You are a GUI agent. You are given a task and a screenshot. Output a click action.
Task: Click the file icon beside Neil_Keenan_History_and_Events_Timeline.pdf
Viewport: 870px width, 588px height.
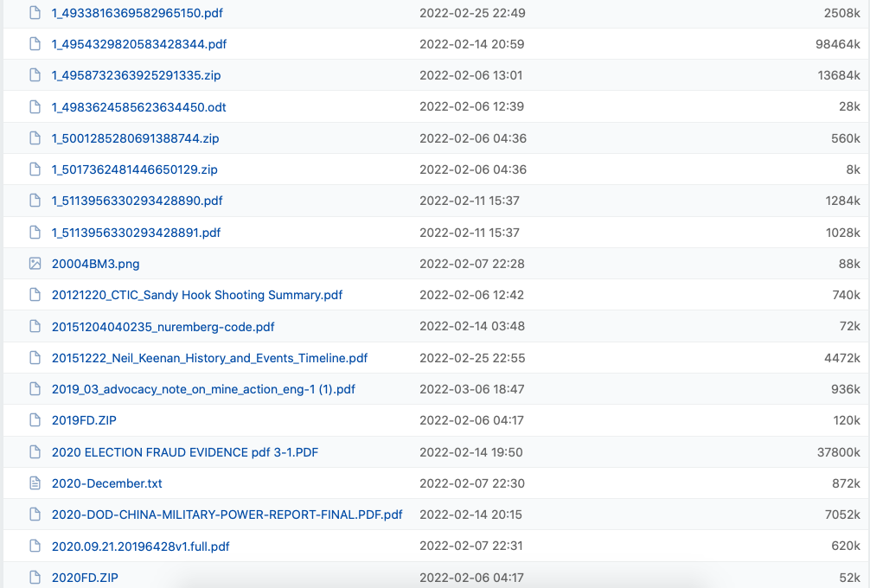pos(35,358)
